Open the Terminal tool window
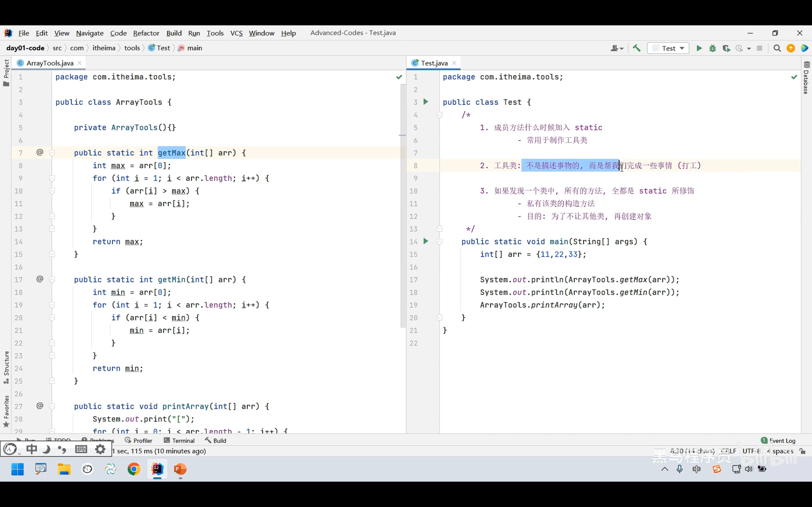 click(180, 440)
